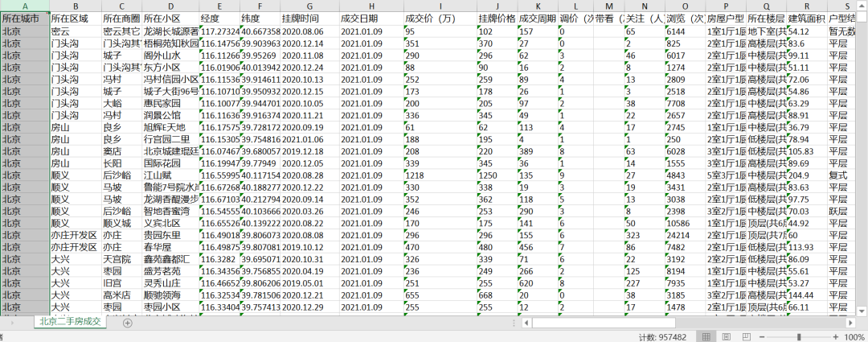Select cell containing 旭辉E天地
This screenshot has width=868, height=342.
[170, 128]
